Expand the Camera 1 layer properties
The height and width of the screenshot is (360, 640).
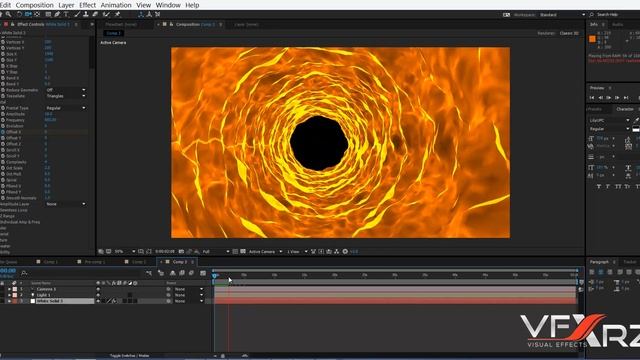[9, 289]
